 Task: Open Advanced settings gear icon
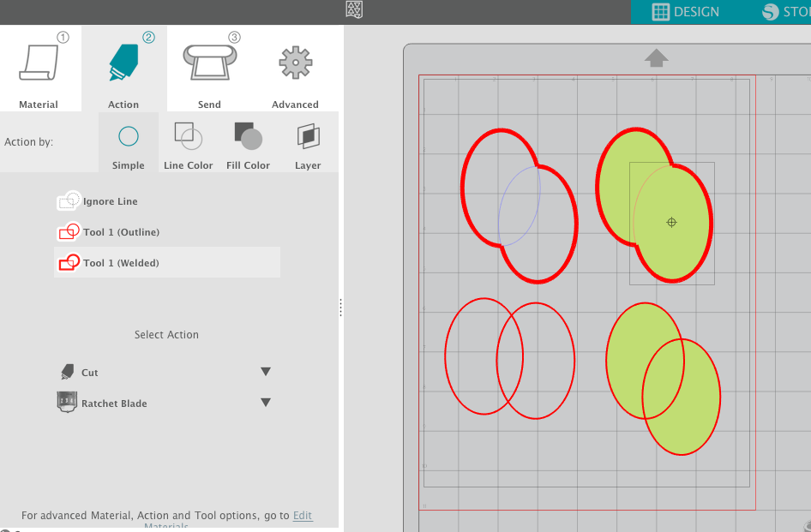295,62
